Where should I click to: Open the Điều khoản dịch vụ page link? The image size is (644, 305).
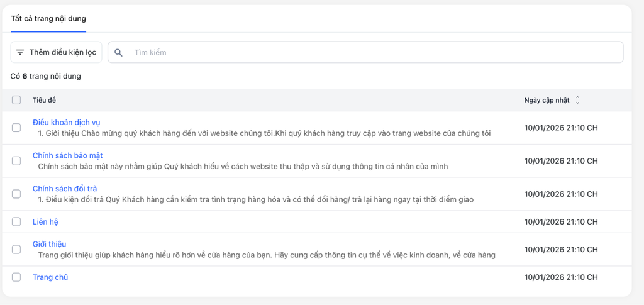click(66, 123)
